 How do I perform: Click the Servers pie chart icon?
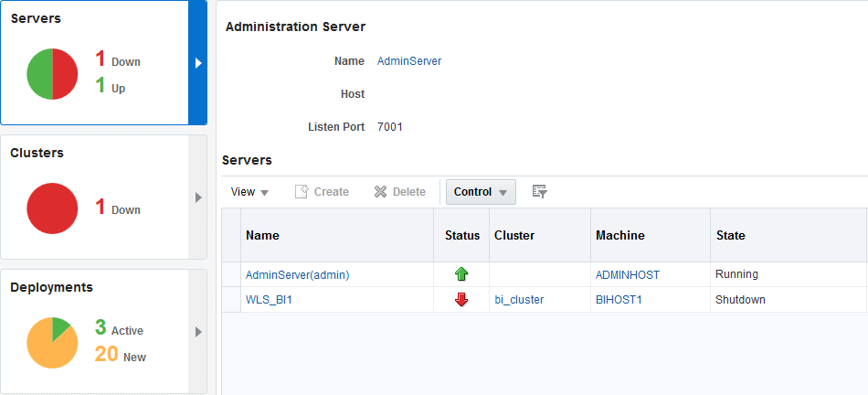tap(53, 74)
